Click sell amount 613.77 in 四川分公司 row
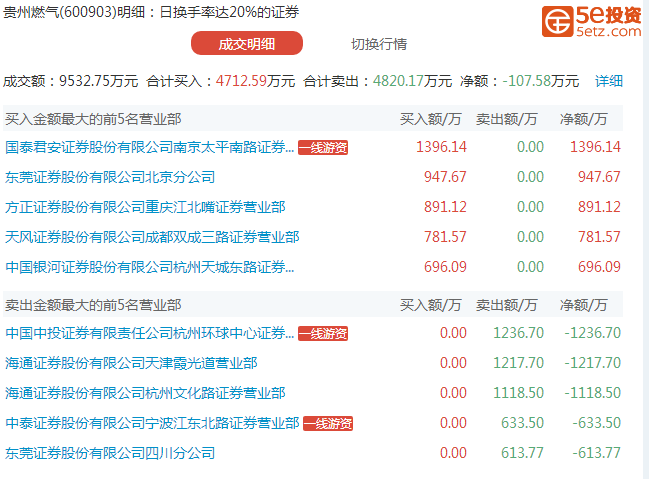649x479 pixels. 522,453
